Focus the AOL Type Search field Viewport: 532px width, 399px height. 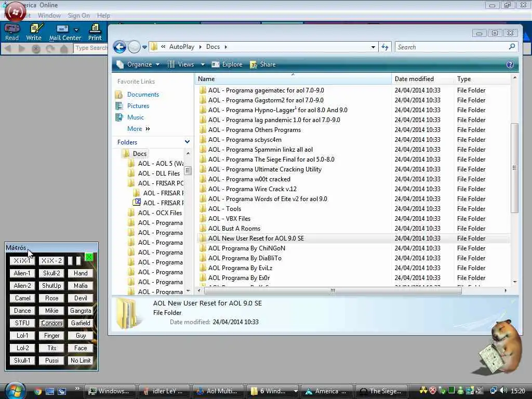coord(90,48)
